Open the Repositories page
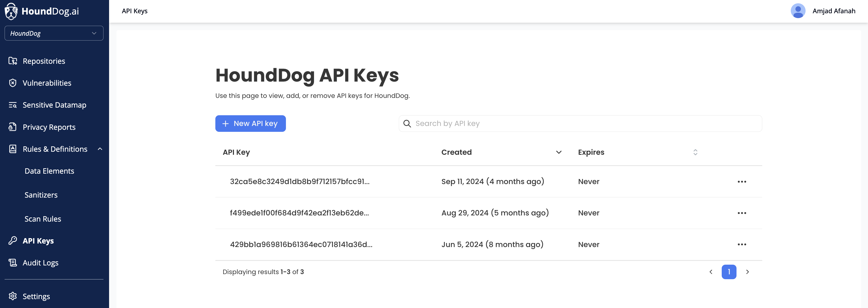Image resolution: width=868 pixels, height=308 pixels. click(x=44, y=61)
